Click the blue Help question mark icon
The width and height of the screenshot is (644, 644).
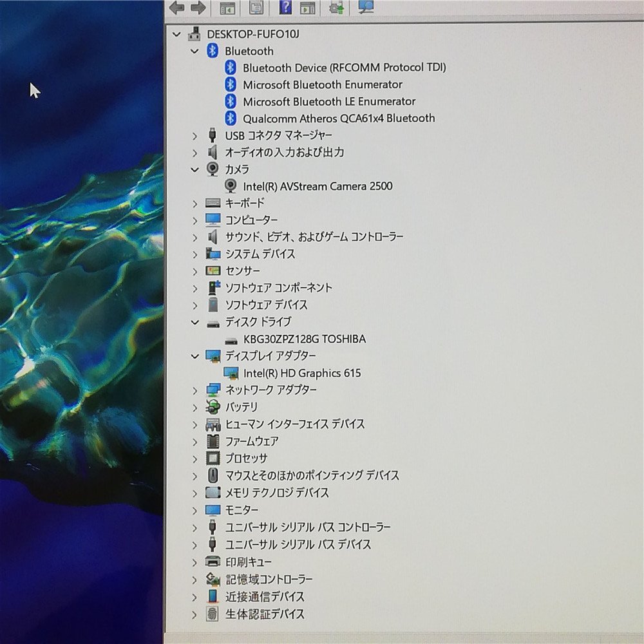point(285,7)
